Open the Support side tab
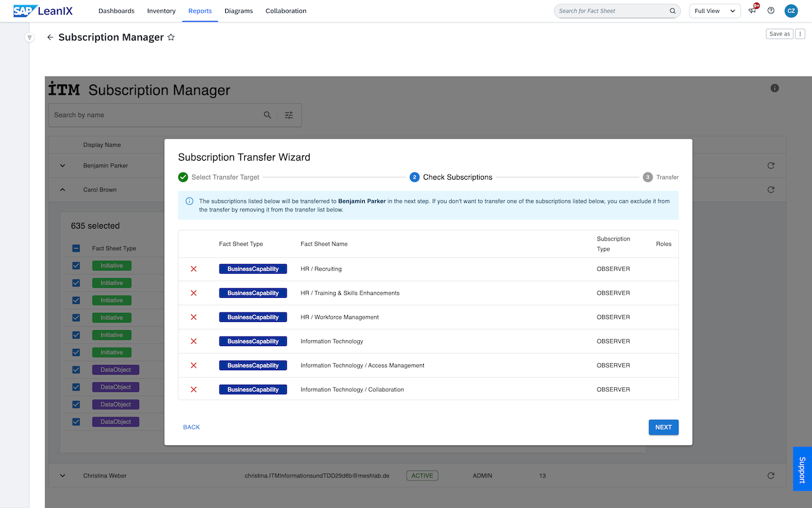 click(x=802, y=469)
